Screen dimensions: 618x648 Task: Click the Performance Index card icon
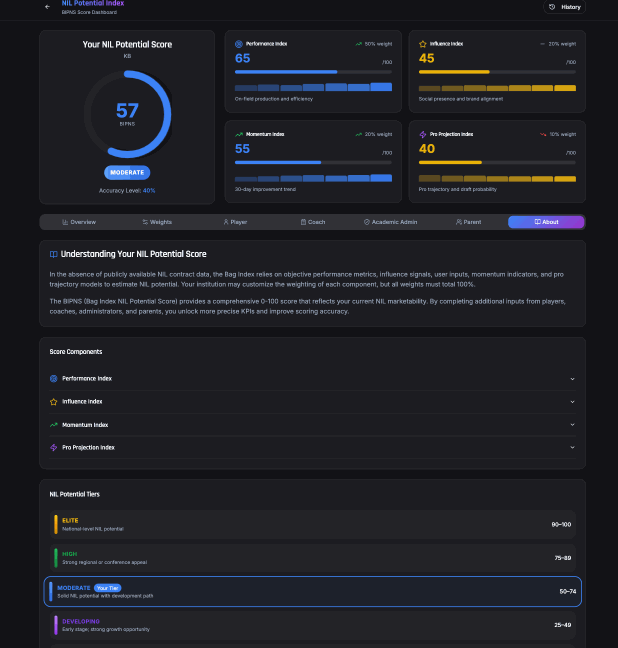238,44
